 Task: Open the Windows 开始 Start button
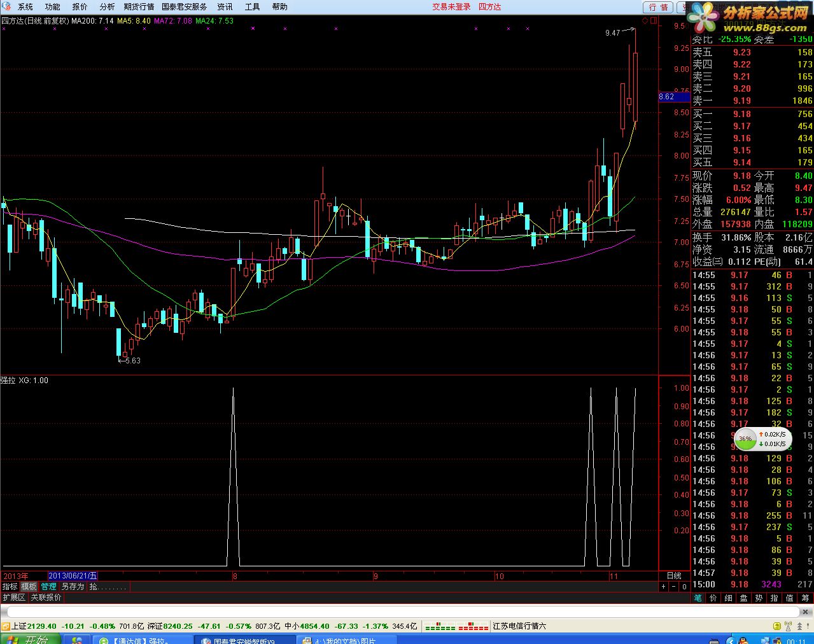pos(31,639)
